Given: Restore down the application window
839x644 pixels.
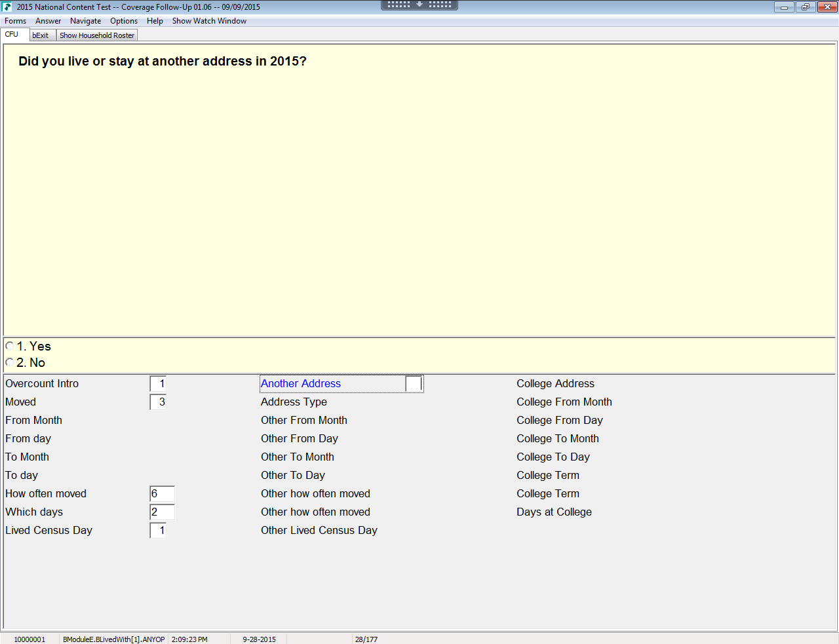Looking at the screenshot, I should click(x=805, y=7).
